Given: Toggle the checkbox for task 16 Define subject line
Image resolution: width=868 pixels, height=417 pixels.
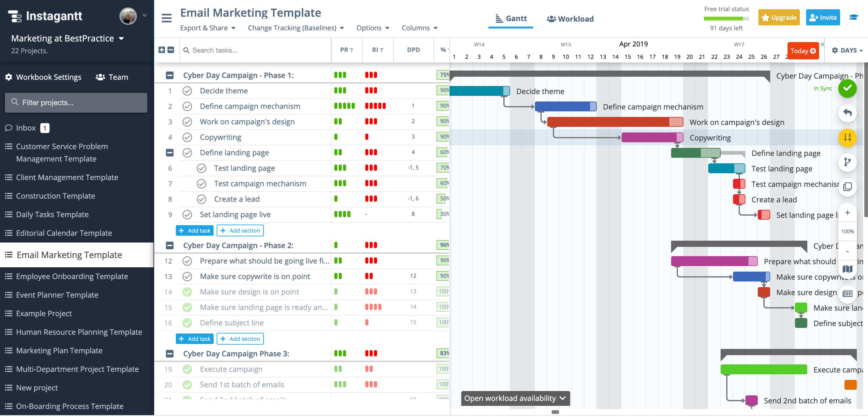Looking at the screenshot, I should 189,322.
